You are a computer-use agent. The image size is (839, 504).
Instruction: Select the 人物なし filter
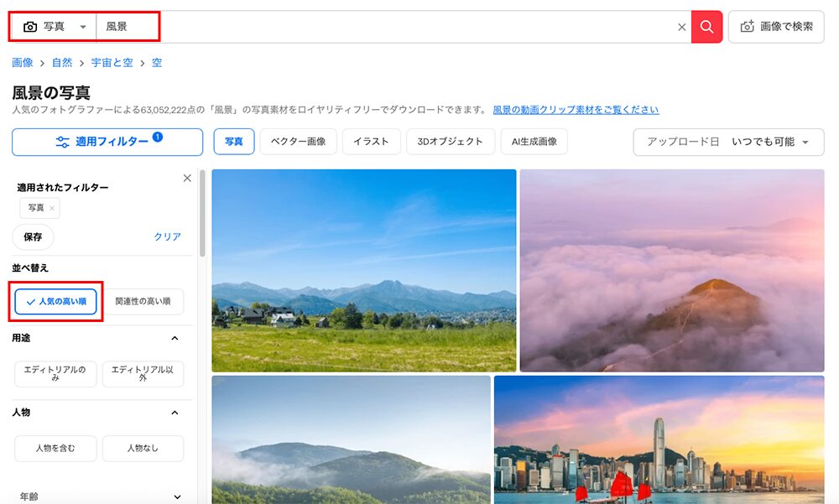(143, 449)
